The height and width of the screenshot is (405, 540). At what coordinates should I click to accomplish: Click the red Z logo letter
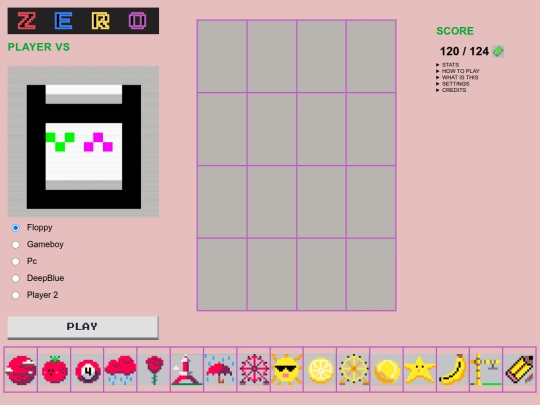click(27, 21)
